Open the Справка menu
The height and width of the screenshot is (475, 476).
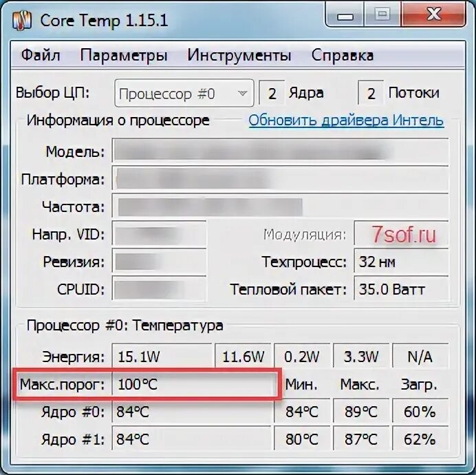pyautogui.click(x=343, y=56)
